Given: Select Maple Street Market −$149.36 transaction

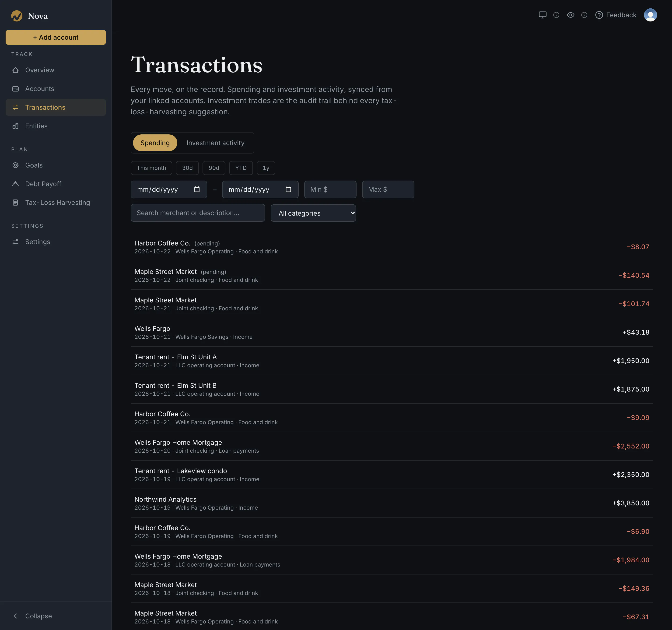Looking at the screenshot, I should (392, 588).
